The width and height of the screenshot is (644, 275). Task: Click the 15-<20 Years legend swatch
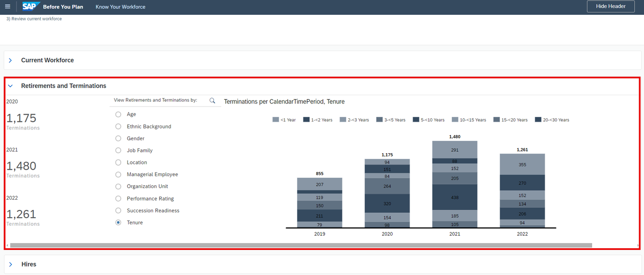(496, 120)
